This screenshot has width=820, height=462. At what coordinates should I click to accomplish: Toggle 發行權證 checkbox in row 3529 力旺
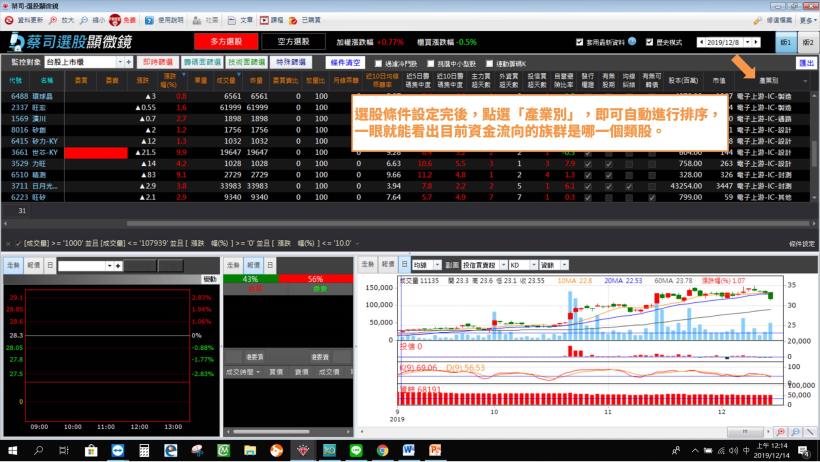coord(588,164)
